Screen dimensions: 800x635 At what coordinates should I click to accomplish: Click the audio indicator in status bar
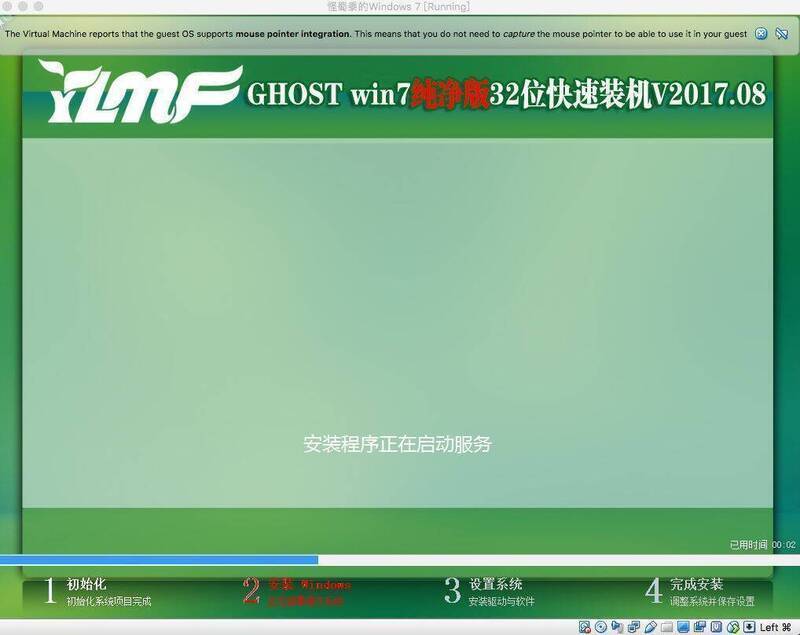[x=618, y=627]
